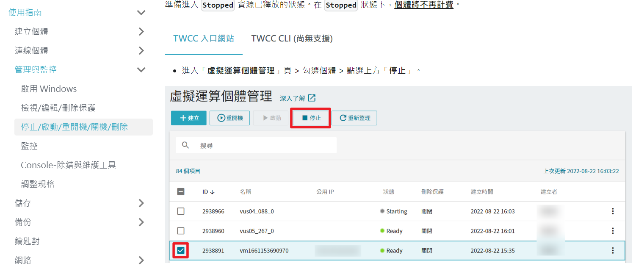The width and height of the screenshot is (644, 274).
Task: Check the checkbox for vus04_088_0
Action: (x=181, y=211)
